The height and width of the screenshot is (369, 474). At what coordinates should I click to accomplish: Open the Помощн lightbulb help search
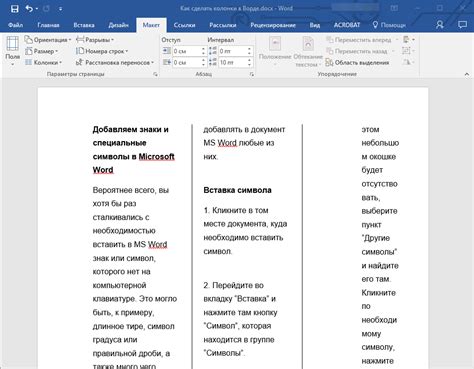pyautogui.click(x=389, y=25)
